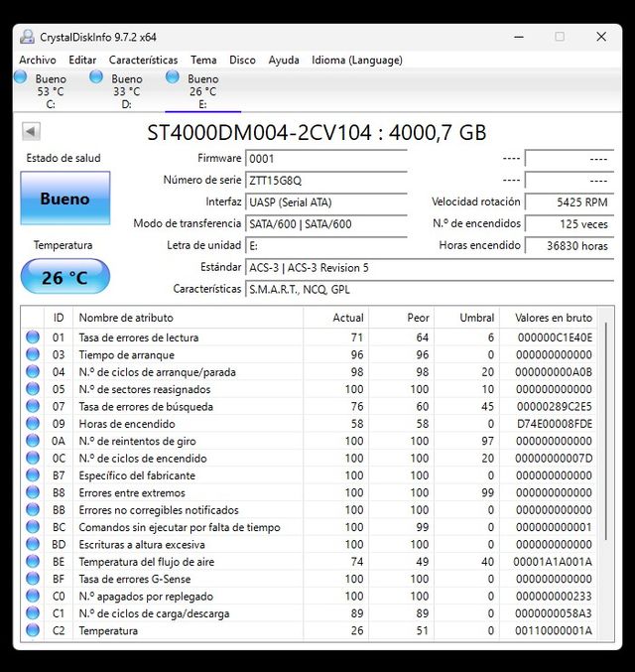The width and height of the screenshot is (635, 672).
Task: Click raw value D74E00008FDE
Action: click(555, 424)
